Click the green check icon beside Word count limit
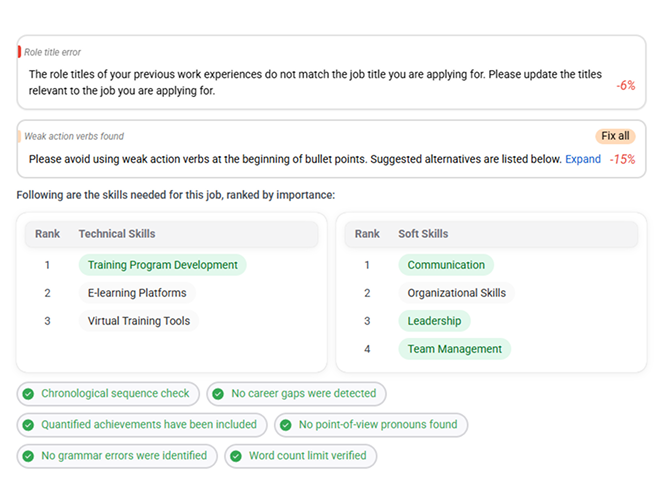 point(236,457)
